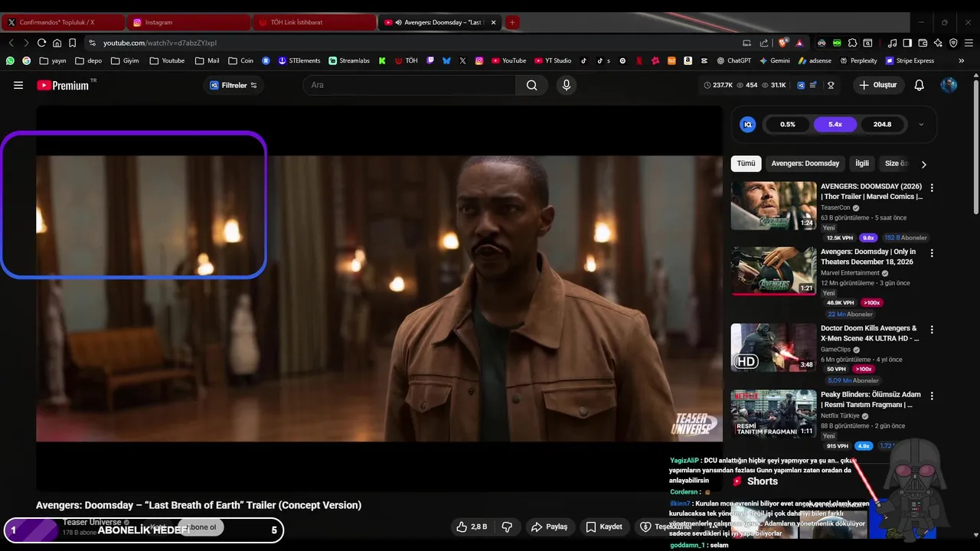Image resolution: width=980 pixels, height=551 pixels.
Task: Click the trophy icon in the YouTube header
Action: 831,85
